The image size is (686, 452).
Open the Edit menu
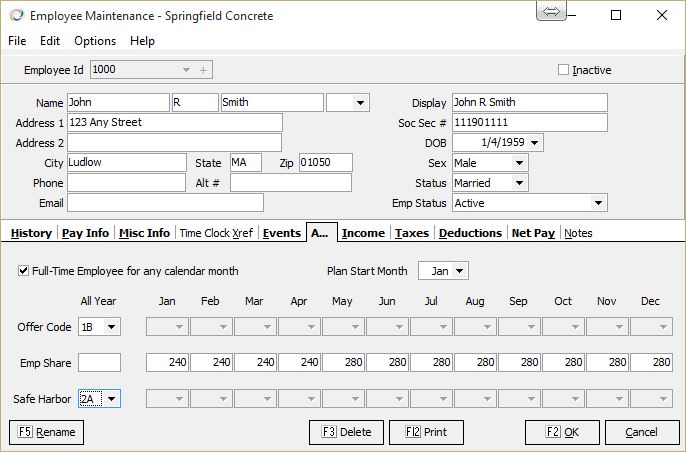click(x=50, y=41)
